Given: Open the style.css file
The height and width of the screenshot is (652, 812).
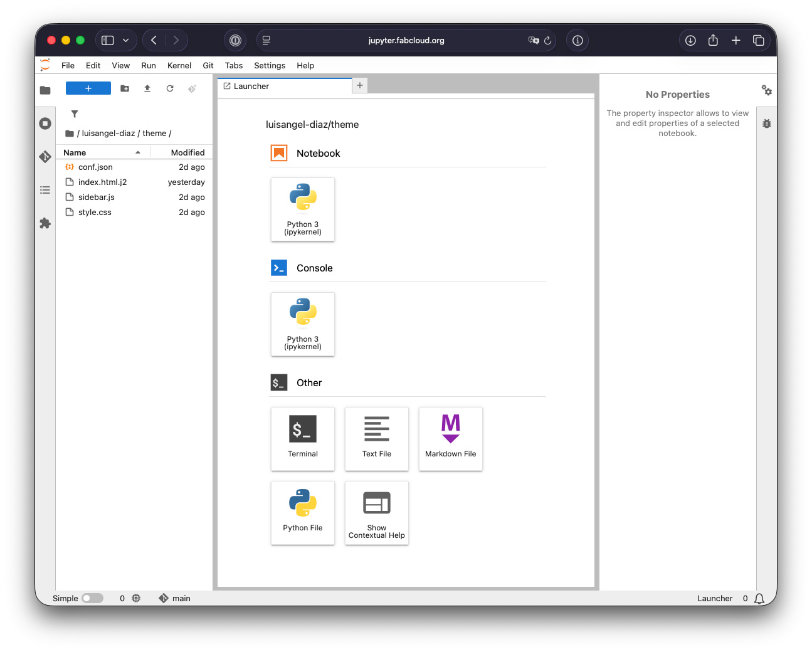Looking at the screenshot, I should click(95, 212).
